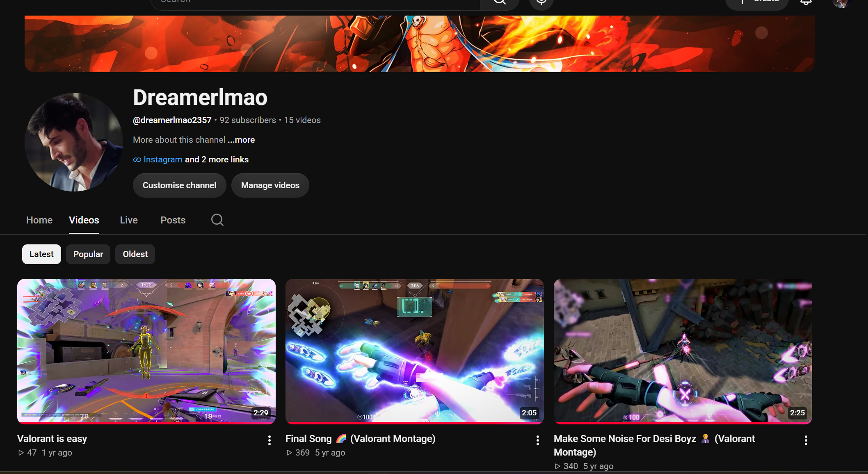Click the 2:29 duration badge
The image size is (868, 474).
click(x=261, y=413)
